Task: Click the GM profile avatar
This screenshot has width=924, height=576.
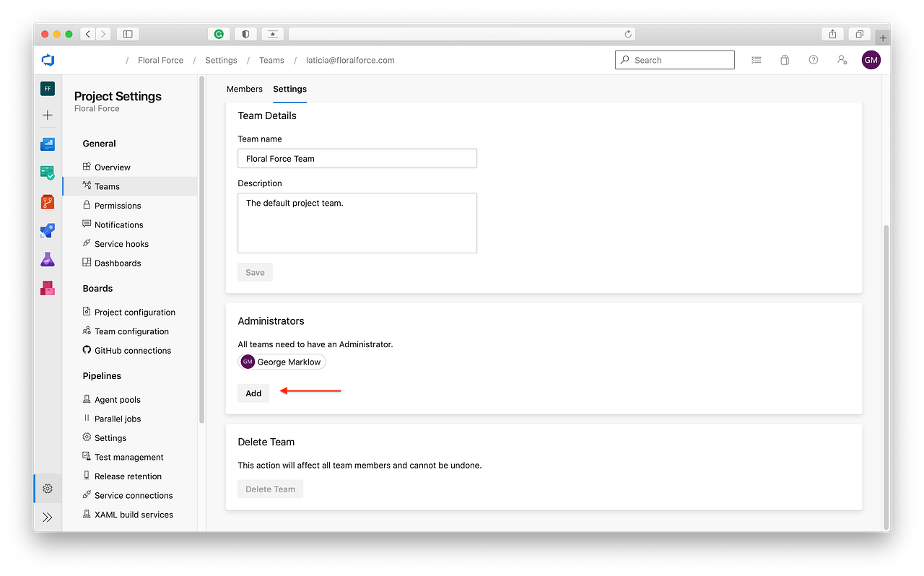Action: point(871,59)
